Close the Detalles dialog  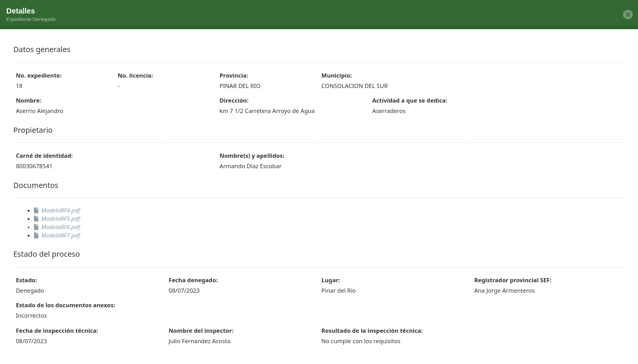coord(628,15)
